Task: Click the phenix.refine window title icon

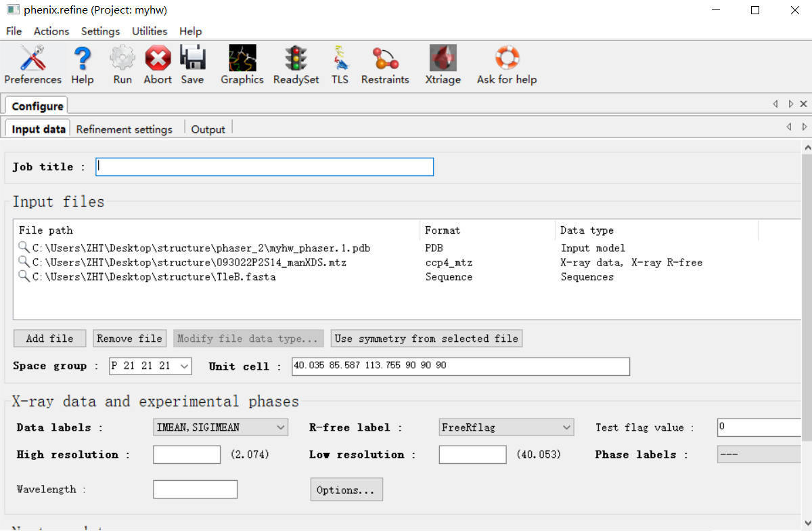Action: pyautogui.click(x=13, y=10)
